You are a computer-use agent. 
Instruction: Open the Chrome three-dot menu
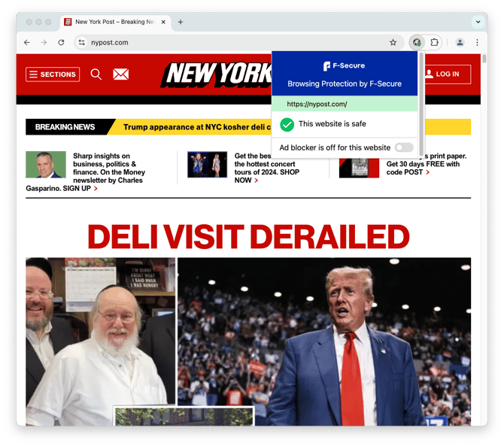(477, 42)
